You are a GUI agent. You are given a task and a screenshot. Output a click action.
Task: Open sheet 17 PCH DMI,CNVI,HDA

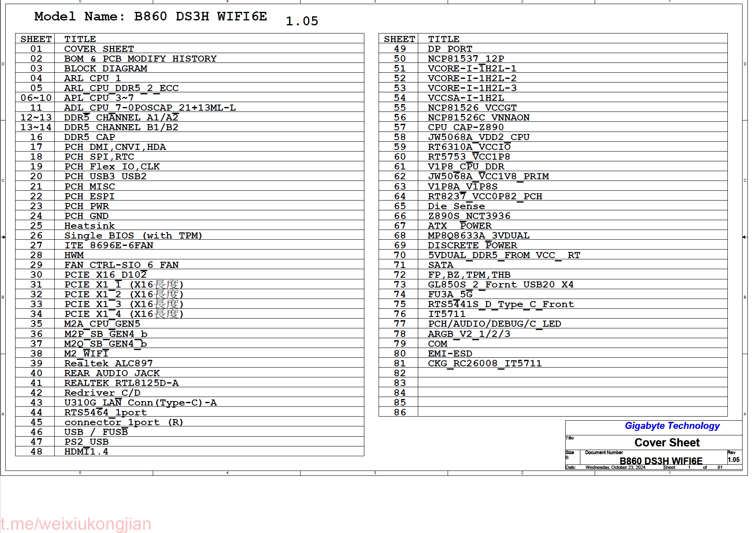(x=115, y=147)
